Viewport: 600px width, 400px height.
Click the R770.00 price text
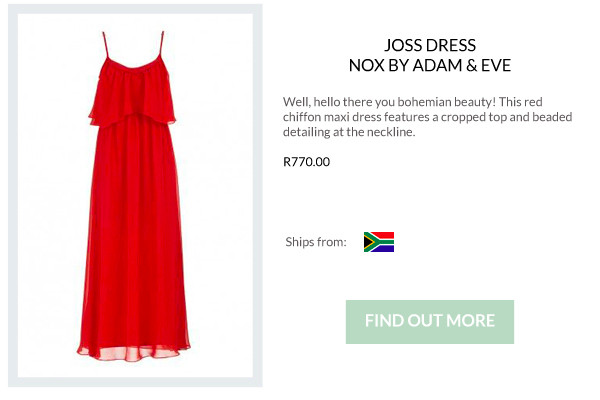click(x=306, y=162)
